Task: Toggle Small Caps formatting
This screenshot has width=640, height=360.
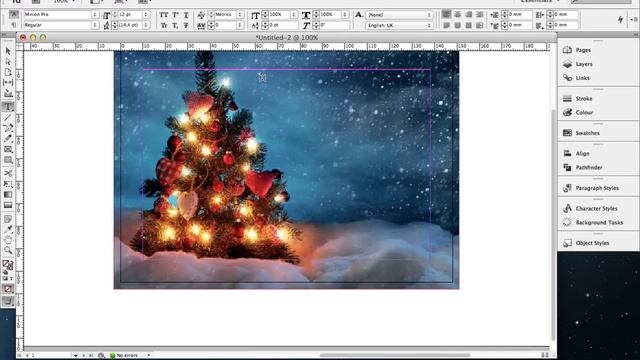Action: click(164, 25)
